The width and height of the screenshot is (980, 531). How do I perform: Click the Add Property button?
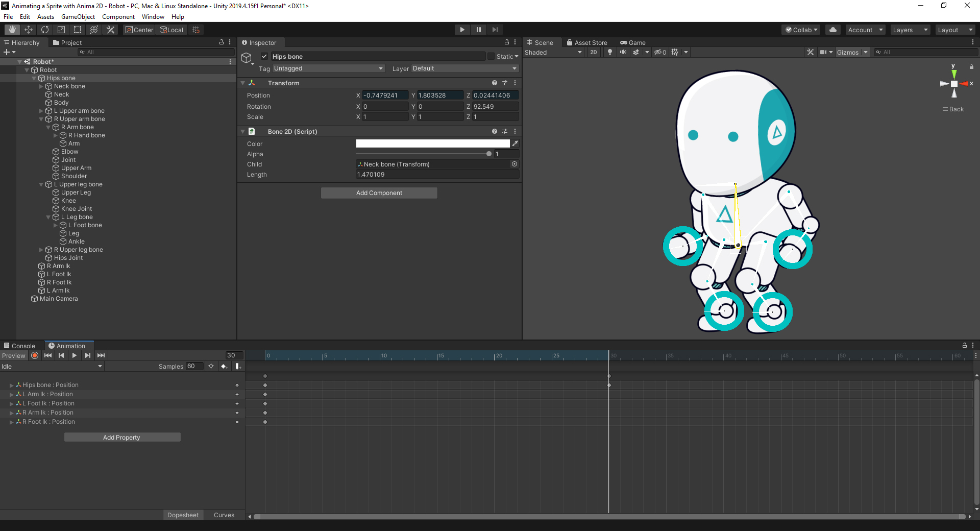(x=122, y=437)
